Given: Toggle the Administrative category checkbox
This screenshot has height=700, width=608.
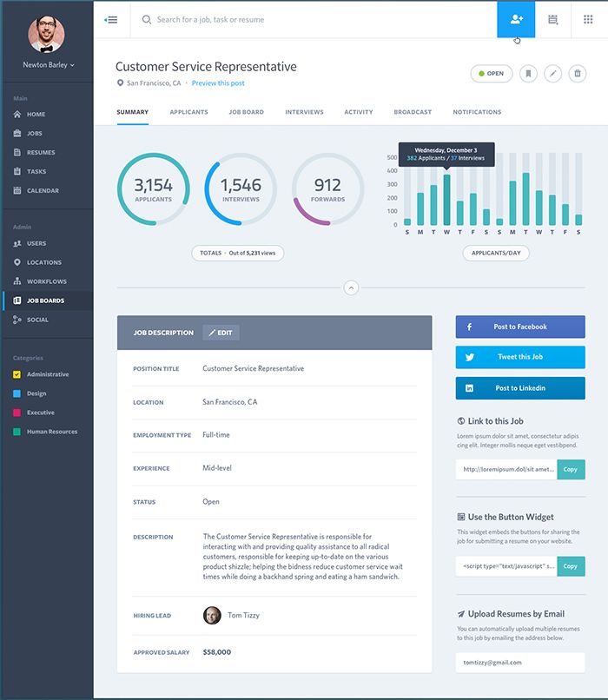Looking at the screenshot, I should pos(17,375).
